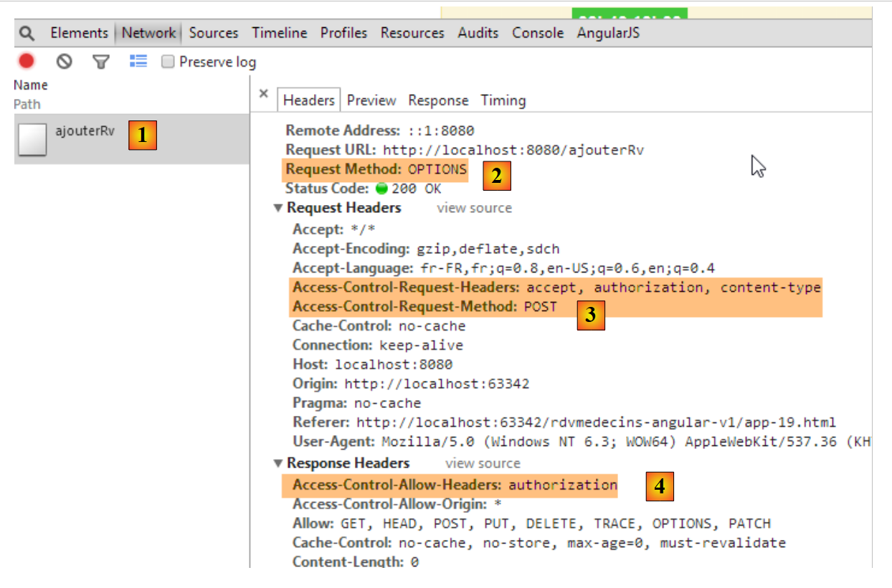The height and width of the screenshot is (588, 892).
Task: Click view source next to Response Headers
Action: (x=483, y=463)
